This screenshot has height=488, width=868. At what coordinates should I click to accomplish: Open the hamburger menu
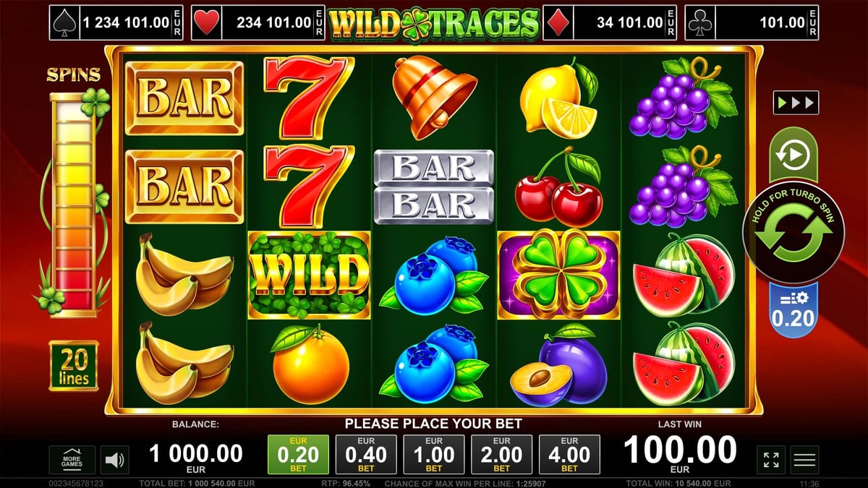click(805, 460)
